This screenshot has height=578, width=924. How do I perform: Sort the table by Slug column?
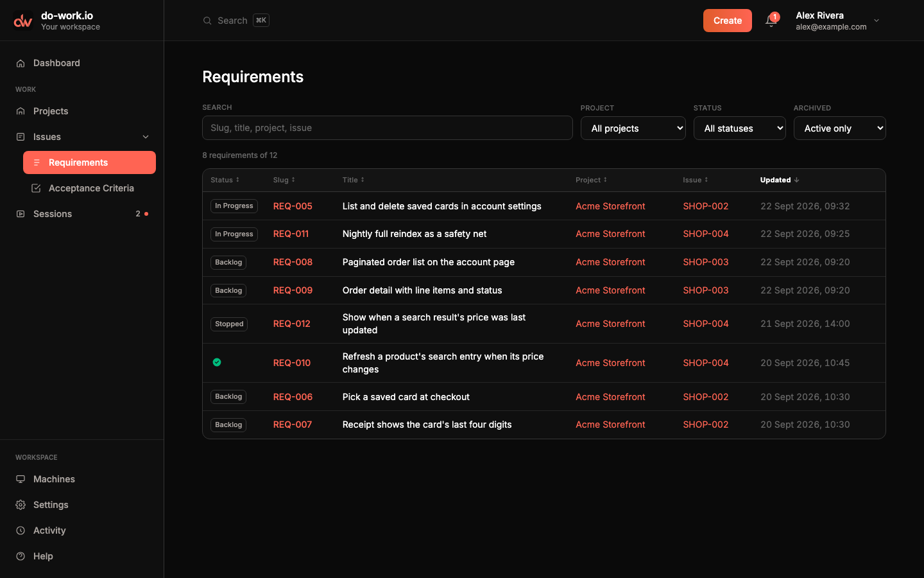click(x=284, y=180)
